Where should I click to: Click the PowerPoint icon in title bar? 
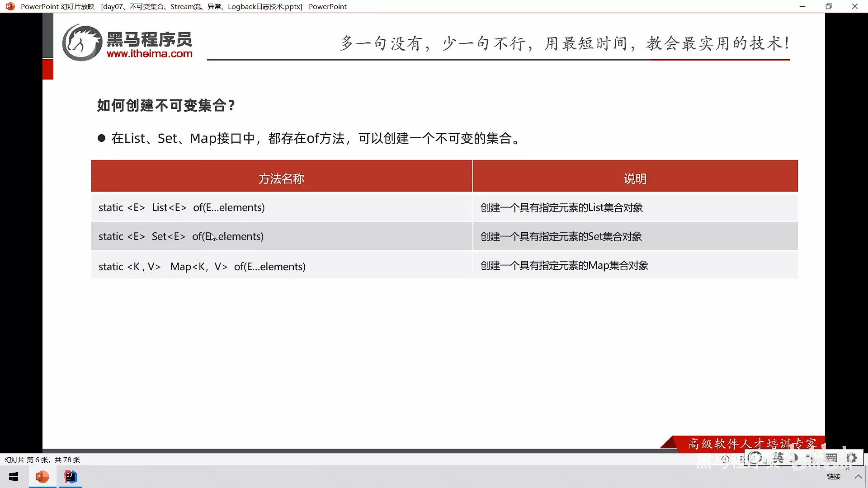tap(10, 6)
